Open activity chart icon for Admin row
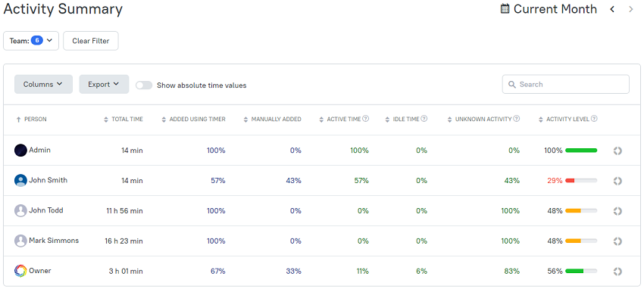The image size is (644, 289). pos(617,151)
